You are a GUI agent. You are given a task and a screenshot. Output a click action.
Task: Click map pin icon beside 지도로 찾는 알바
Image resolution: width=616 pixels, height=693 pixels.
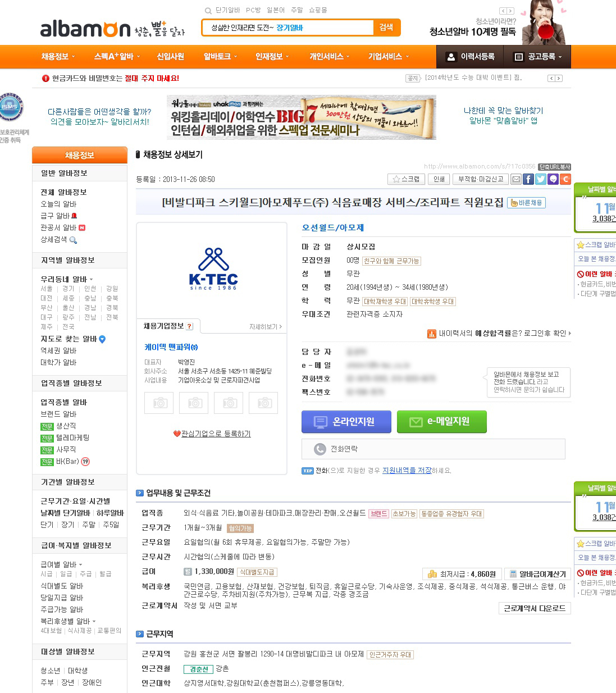click(102, 339)
